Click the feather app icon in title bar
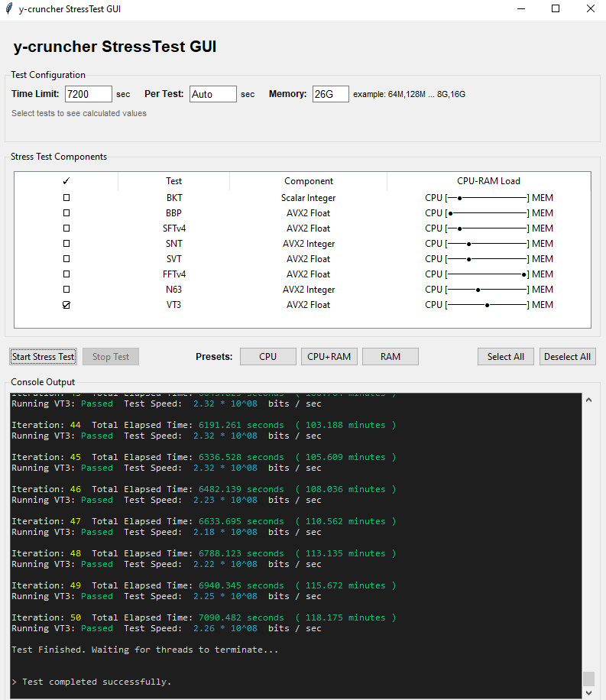 pyautogui.click(x=9, y=9)
